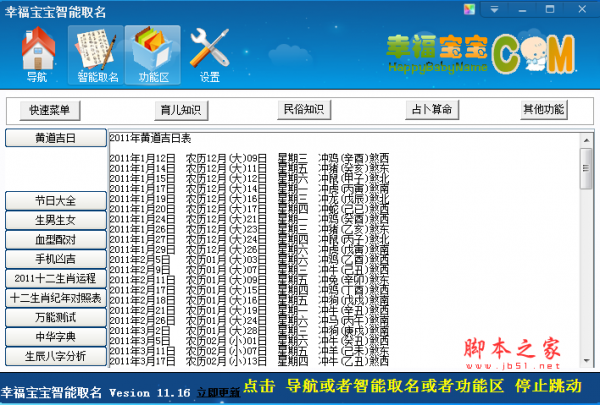Click the colorful skin icon in title bar

469,9
